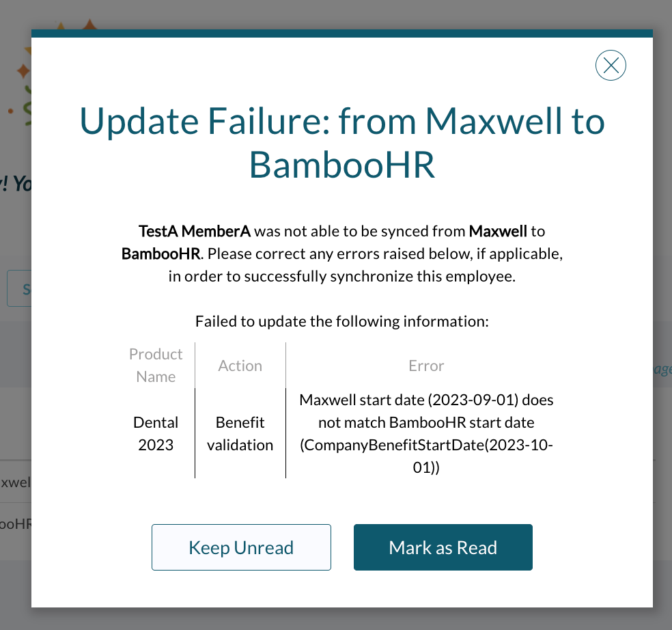
Task: Click the background row ending in 'ooHR'
Action: [16, 523]
